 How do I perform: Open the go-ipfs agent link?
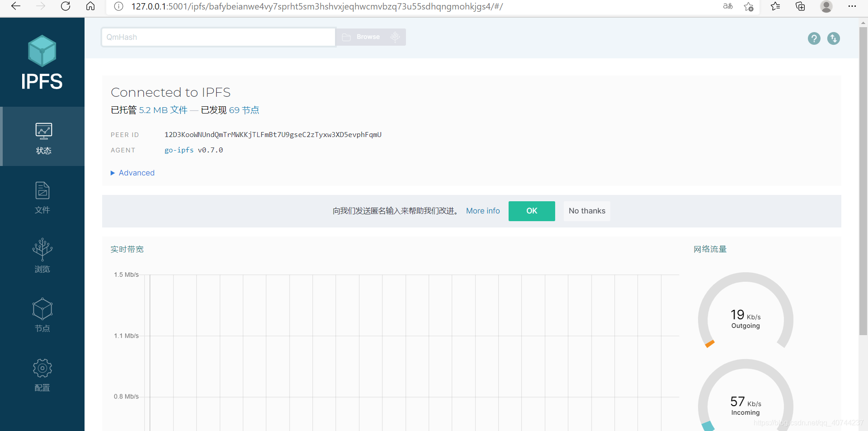coord(179,150)
